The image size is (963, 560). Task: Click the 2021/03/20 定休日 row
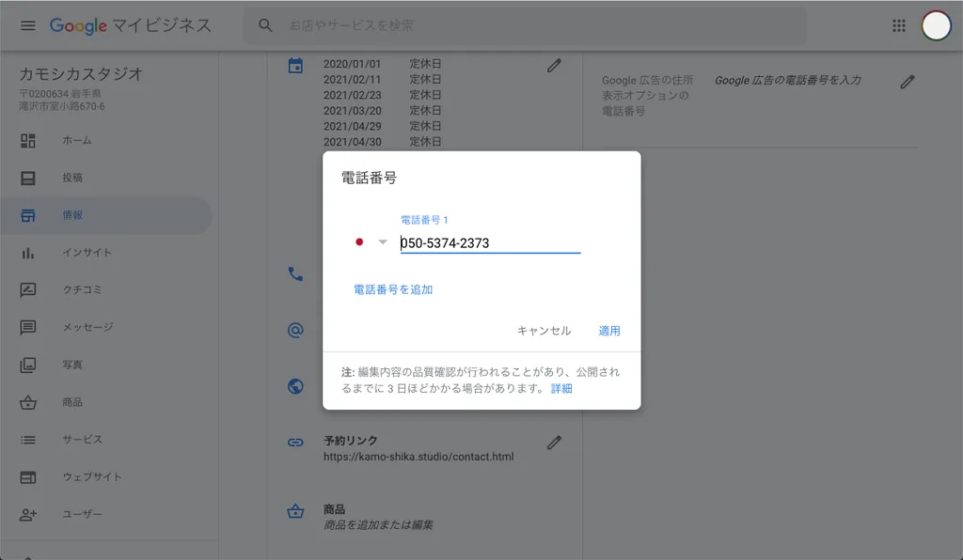[x=382, y=111]
